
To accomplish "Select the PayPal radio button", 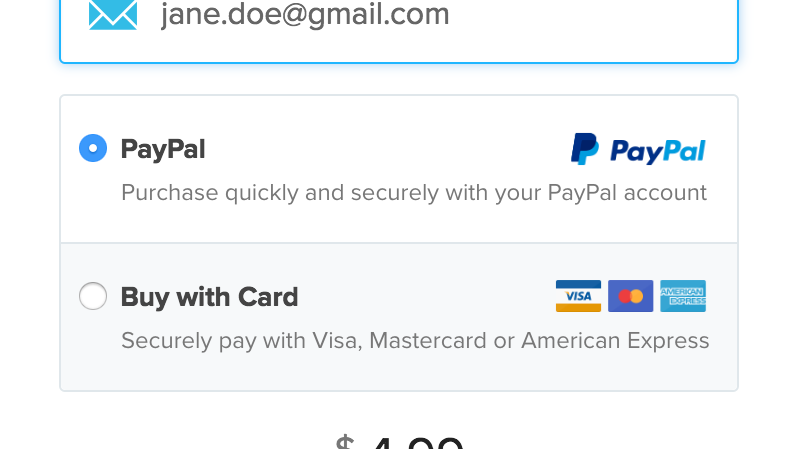I will (93, 149).
